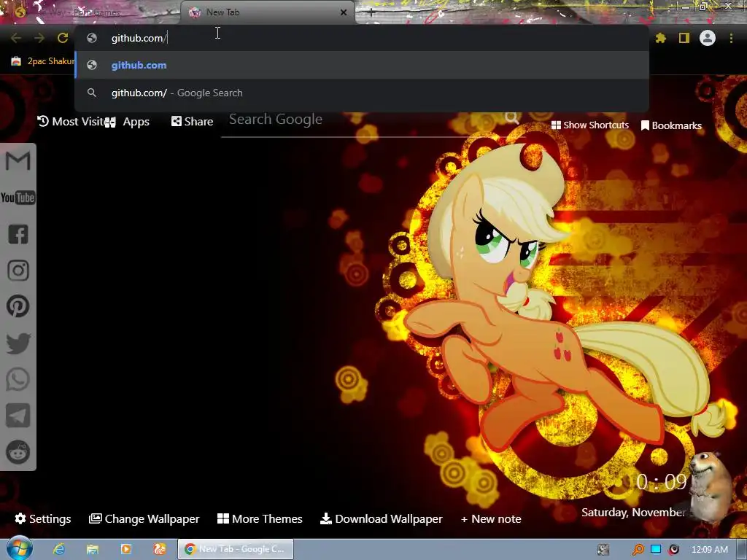The image size is (747, 560).
Task: Go forward with the forward arrow
Action: 39,38
